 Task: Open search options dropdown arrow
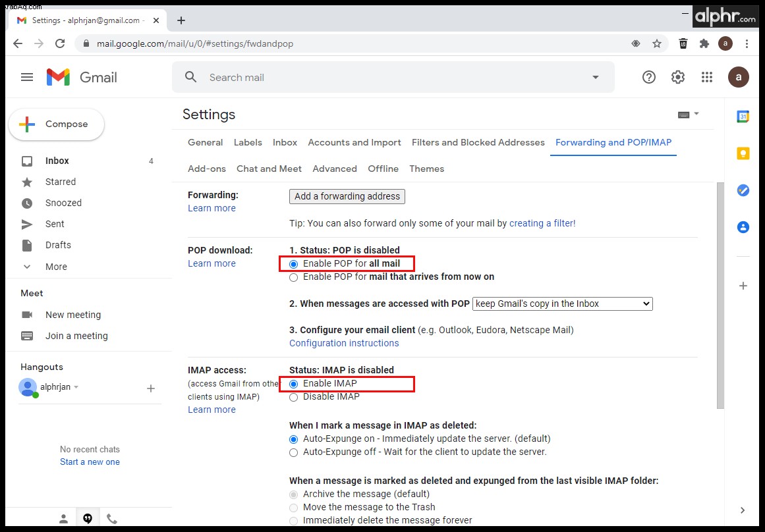[595, 77]
